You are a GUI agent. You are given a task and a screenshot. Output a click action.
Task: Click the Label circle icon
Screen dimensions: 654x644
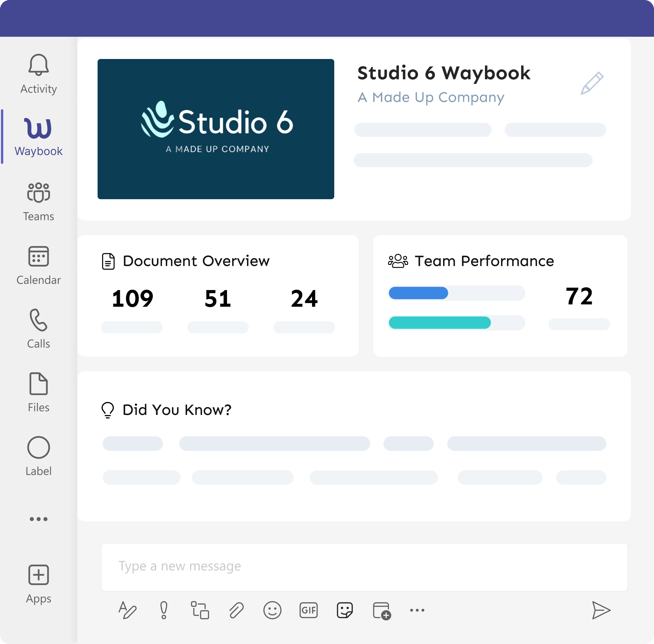tap(39, 447)
